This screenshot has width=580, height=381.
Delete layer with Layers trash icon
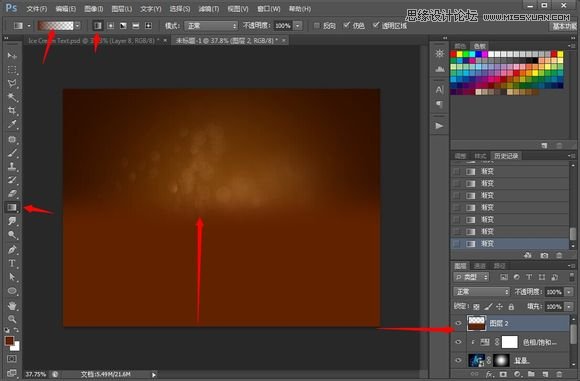(559, 374)
